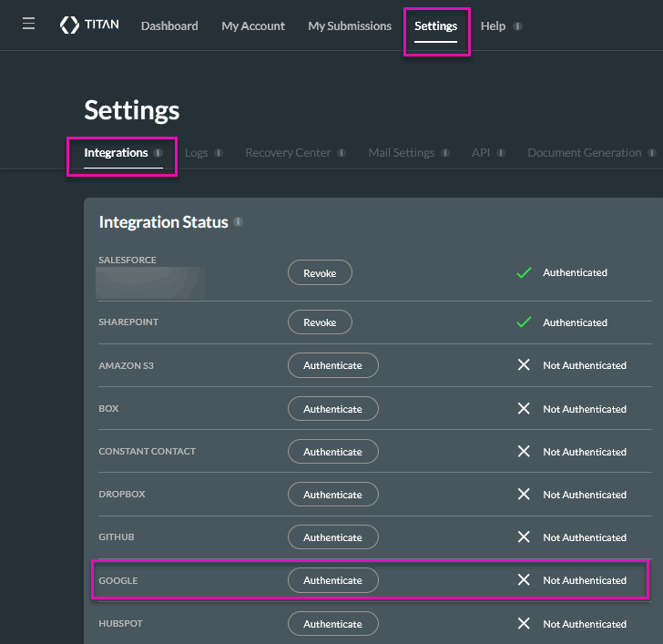This screenshot has width=663, height=644.
Task: Click the info icon beside Integration Status
Action: 238,221
